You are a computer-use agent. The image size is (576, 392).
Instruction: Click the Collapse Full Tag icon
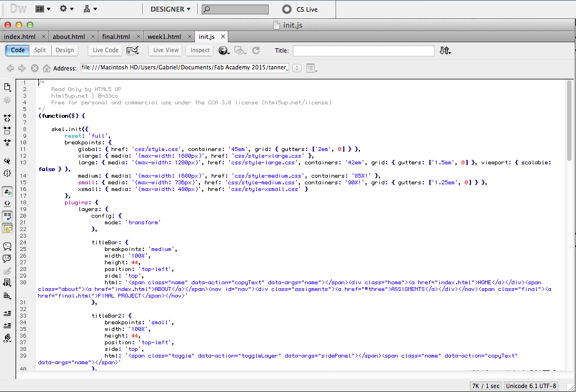(x=7, y=118)
